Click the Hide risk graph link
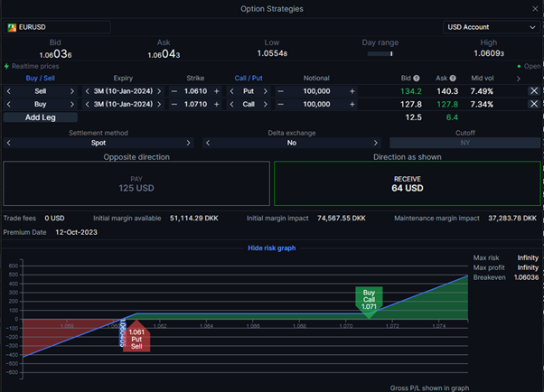 point(271,247)
